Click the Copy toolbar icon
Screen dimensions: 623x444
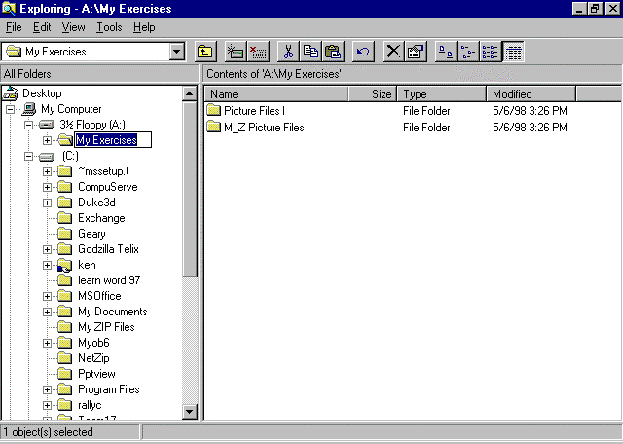tap(311, 51)
